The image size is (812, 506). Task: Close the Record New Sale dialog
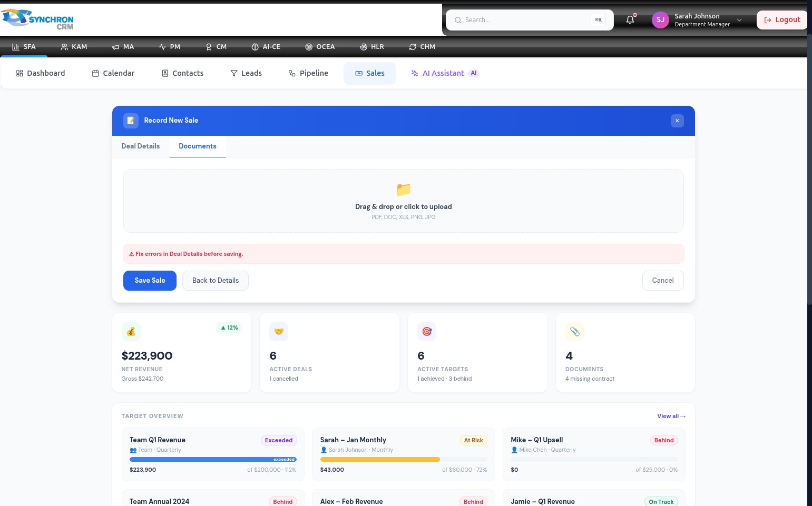click(x=677, y=121)
